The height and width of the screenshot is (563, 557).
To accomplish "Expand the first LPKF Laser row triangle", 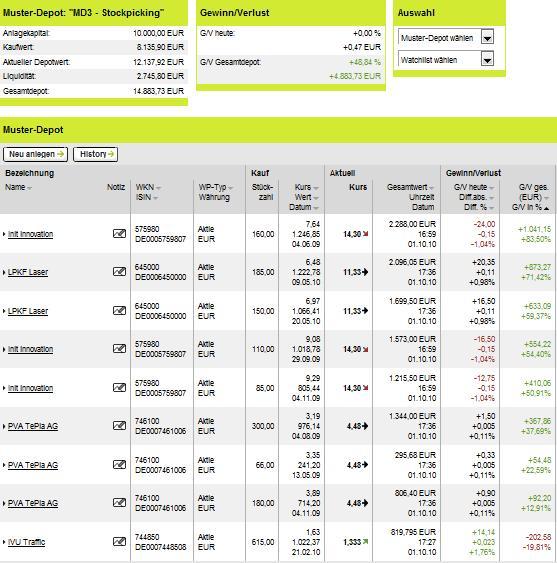I will pyautogui.click(x=4, y=273).
